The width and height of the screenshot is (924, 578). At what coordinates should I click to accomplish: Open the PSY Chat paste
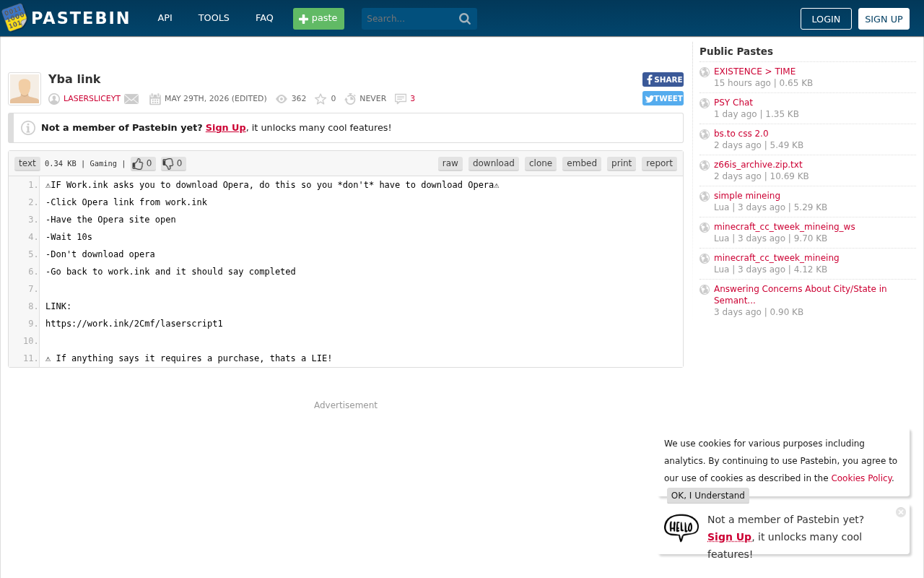(733, 103)
